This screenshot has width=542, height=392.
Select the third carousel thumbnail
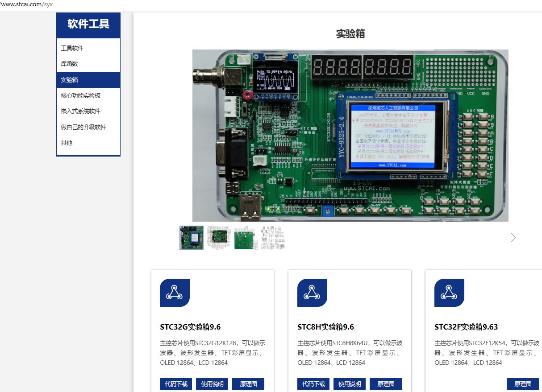click(246, 238)
